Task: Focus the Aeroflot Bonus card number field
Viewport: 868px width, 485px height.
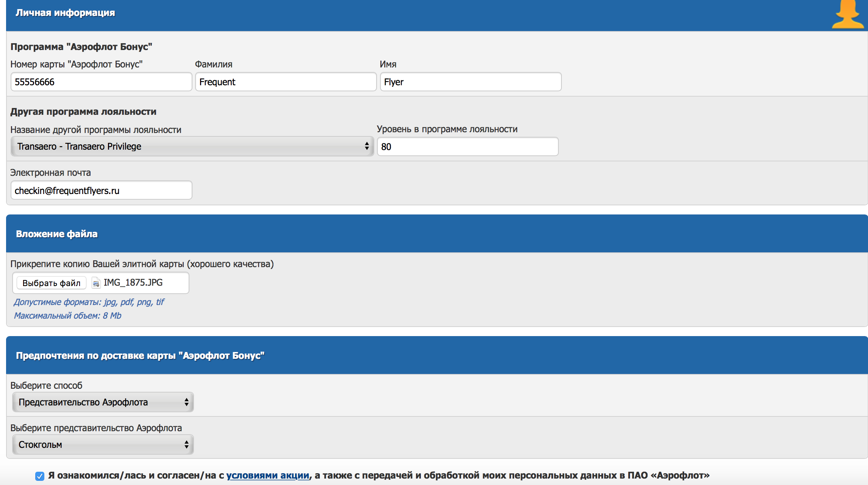Action: (x=101, y=82)
